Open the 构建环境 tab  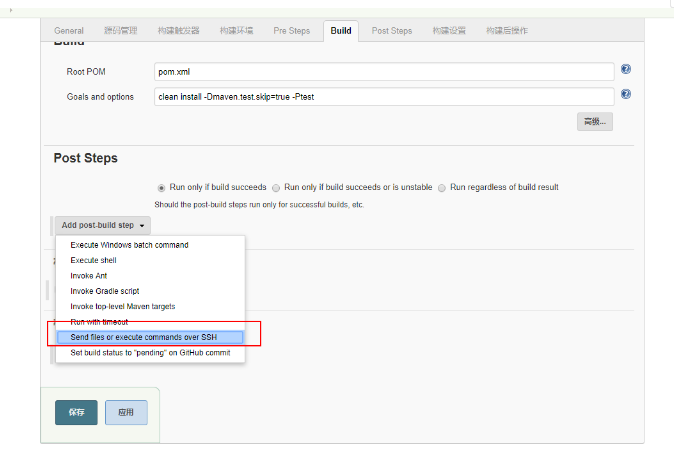236,31
